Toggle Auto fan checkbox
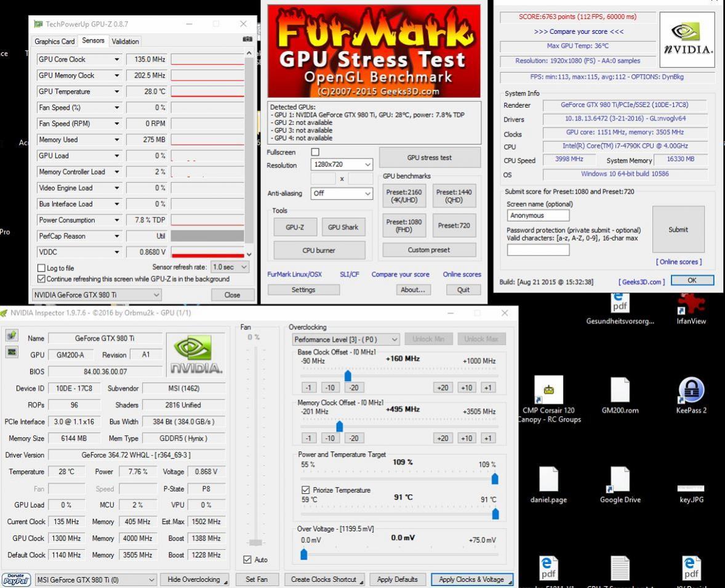Image resolution: width=725 pixels, height=588 pixels. coord(247,559)
